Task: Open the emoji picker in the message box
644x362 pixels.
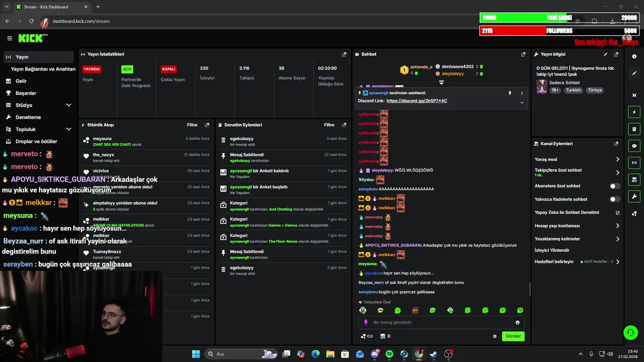Action: 517,322
